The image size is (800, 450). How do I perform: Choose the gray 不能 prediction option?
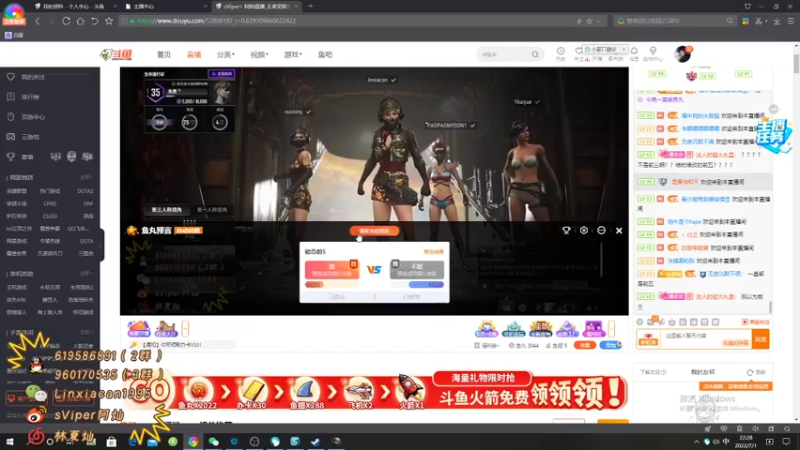417,269
